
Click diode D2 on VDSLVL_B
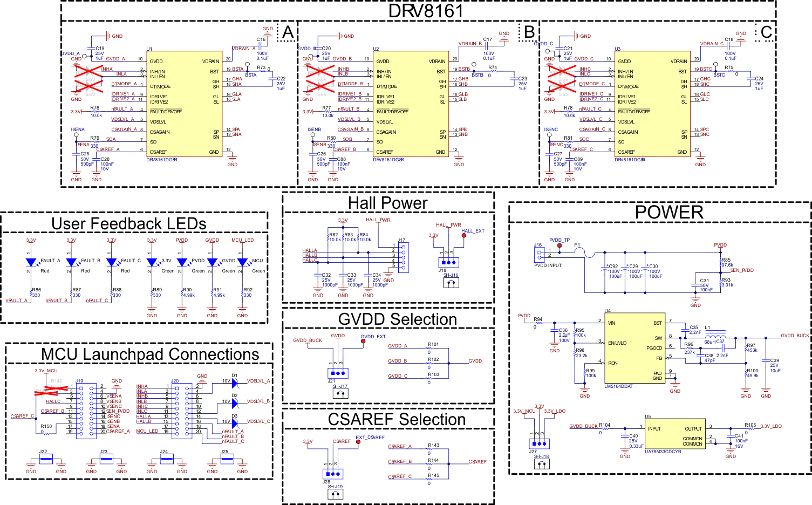tap(235, 404)
